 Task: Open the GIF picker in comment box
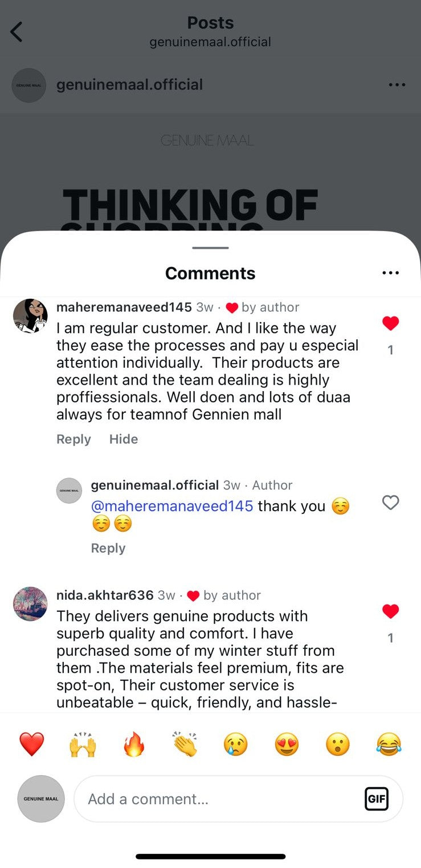click(x=377, y=799)
